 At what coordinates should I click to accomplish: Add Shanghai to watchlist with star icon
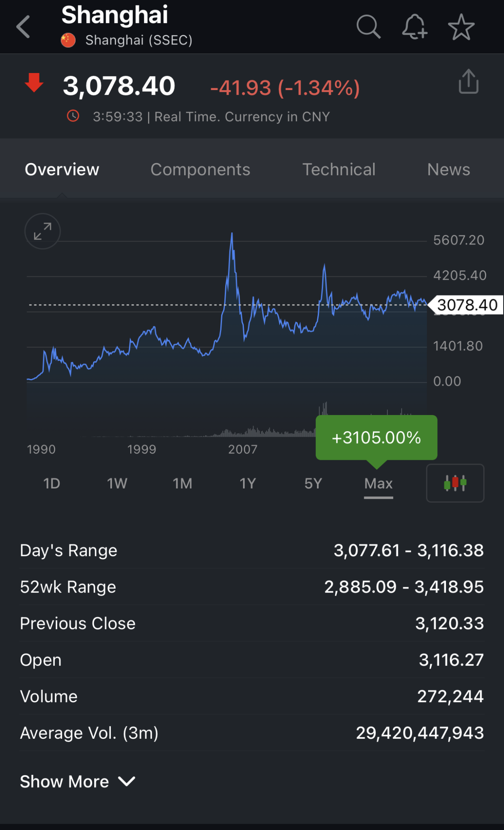point(461,27)
